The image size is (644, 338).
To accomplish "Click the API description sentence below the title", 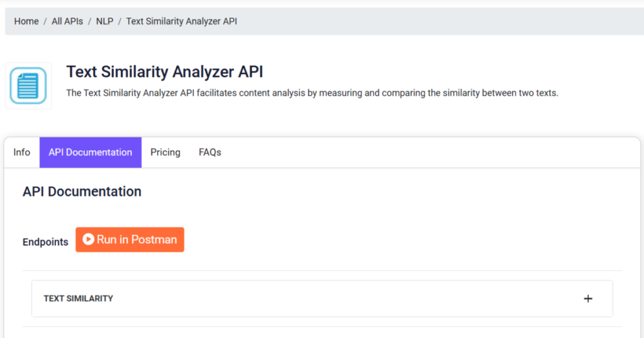I will point(313,93).
